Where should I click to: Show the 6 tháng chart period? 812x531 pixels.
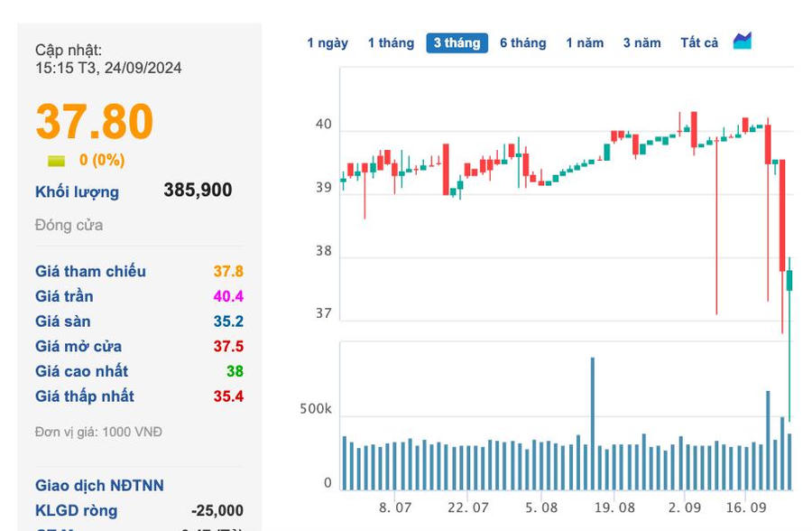point(523,43)
